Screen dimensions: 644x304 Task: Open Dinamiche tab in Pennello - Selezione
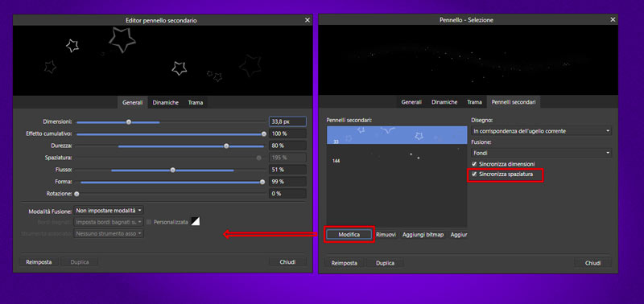pos(444,102)
